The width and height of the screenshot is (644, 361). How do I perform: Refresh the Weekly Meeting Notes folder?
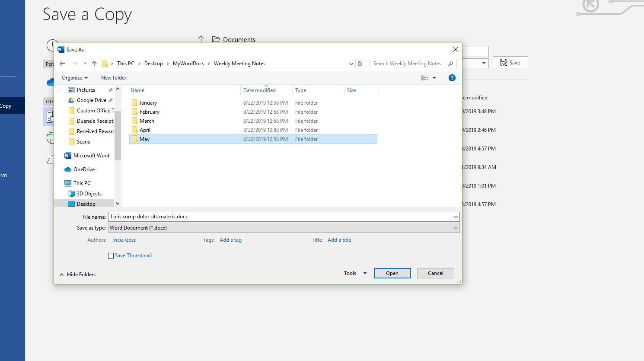point(360,64)
